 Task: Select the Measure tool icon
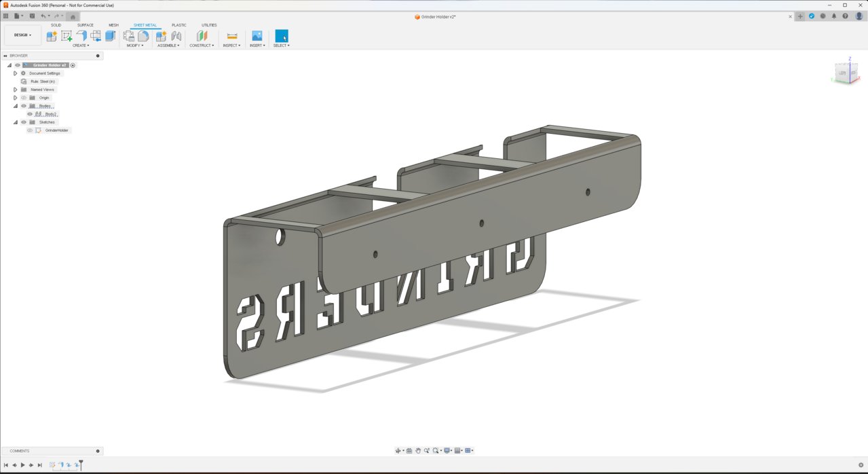tap(232, 36)
